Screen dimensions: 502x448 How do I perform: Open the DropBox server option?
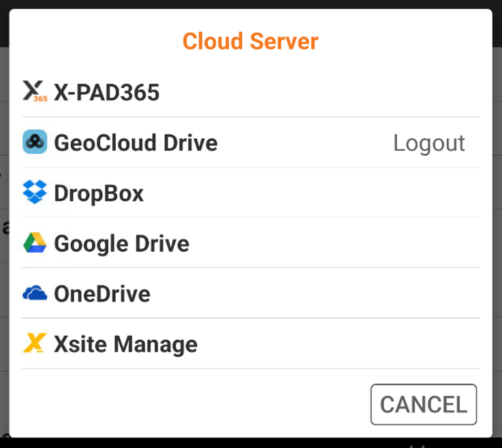pyautogui.click(x=251, y=193)
